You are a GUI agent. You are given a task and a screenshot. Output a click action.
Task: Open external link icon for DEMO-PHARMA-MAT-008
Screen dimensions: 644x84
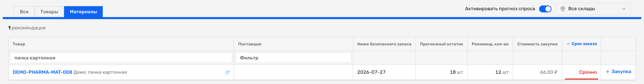[x=227, y=72]
